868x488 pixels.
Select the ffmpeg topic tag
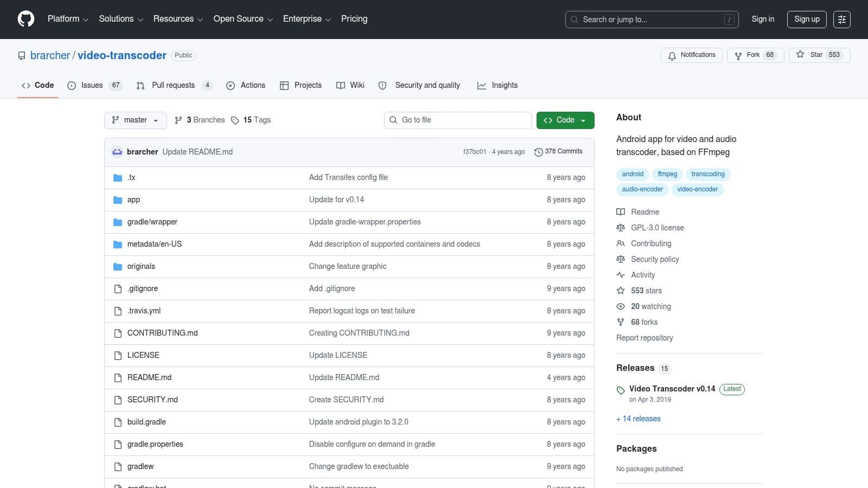click(667, 174)
